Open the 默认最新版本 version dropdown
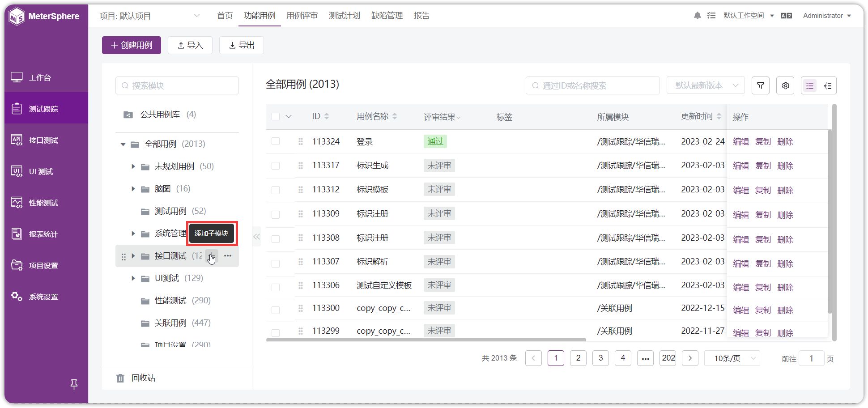 (x=706, y=85)
